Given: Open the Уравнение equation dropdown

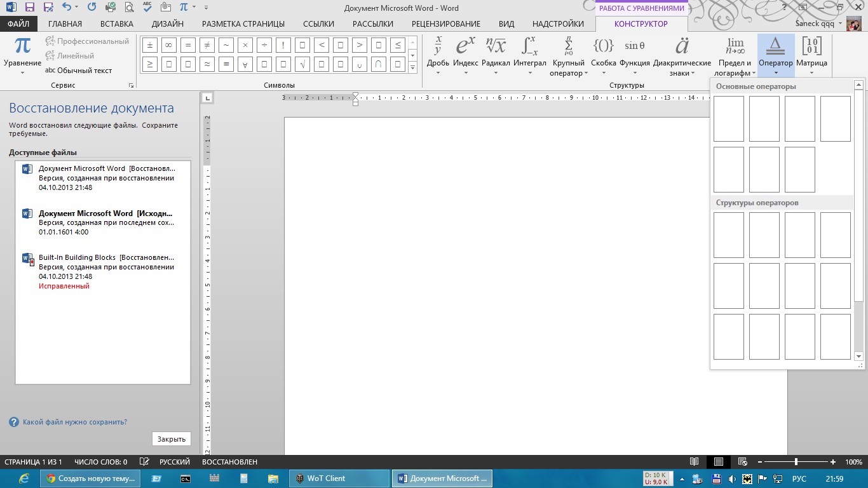Looking at the screenshot, I should click(x=22, y=57).
